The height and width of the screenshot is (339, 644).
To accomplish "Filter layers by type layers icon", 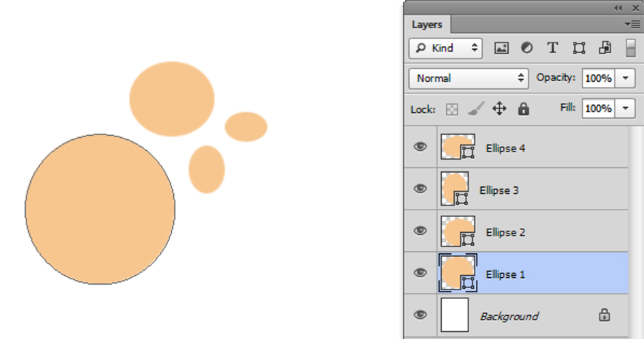I will tap(553, 48).
